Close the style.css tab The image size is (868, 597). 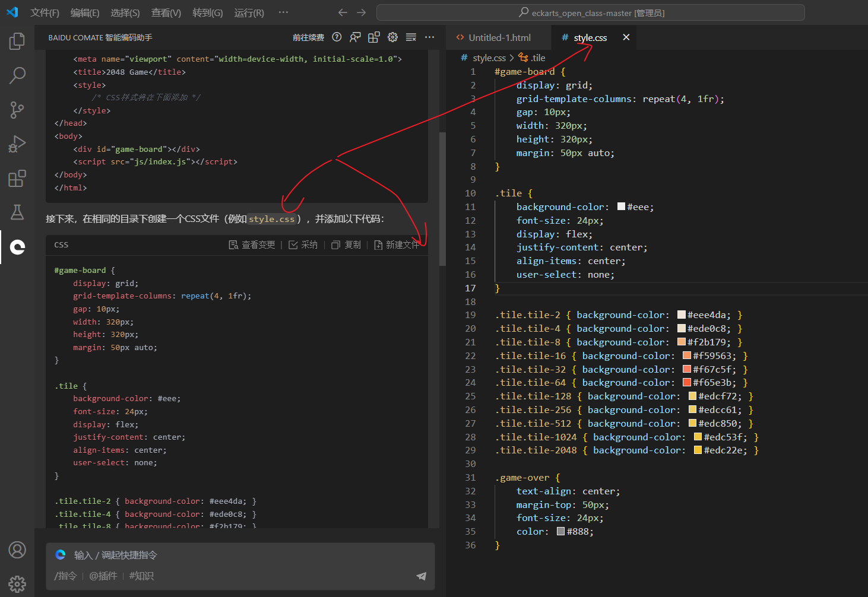[x=626, y=37]
